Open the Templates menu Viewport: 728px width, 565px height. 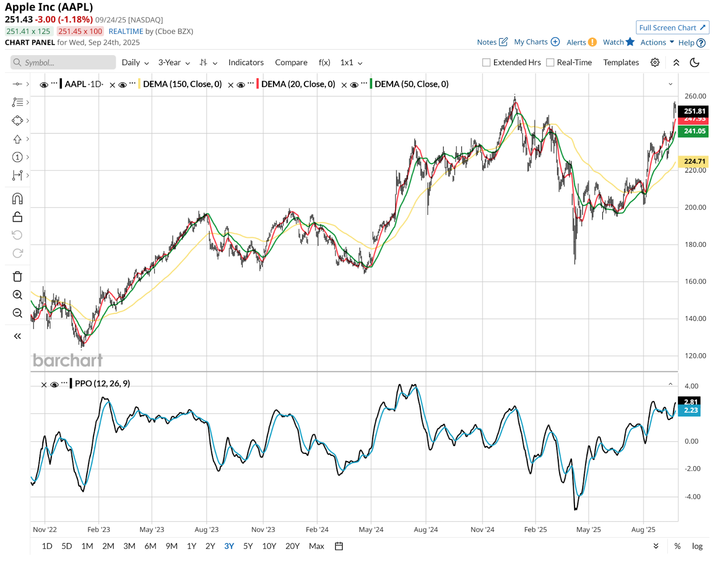(621, 62)
